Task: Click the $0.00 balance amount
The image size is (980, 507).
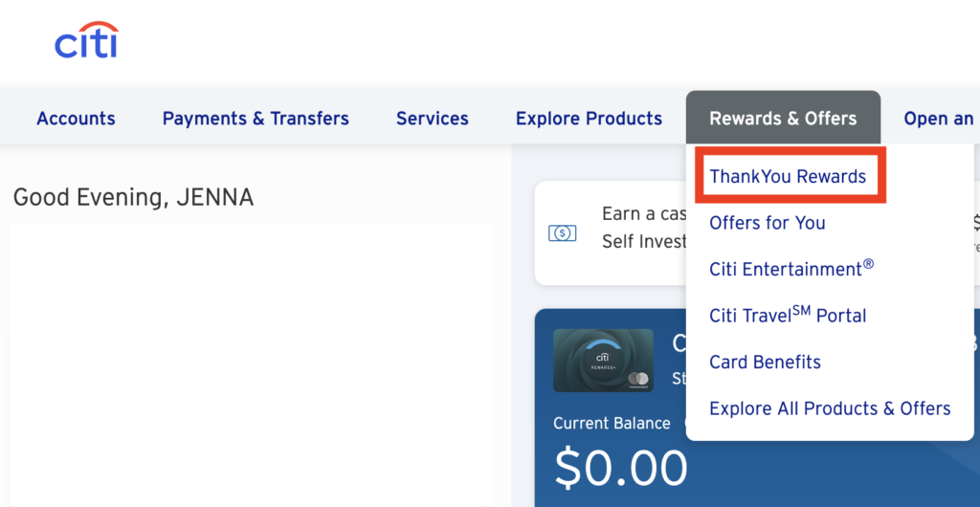Action: pyautogui.click(x=621, y=468)
